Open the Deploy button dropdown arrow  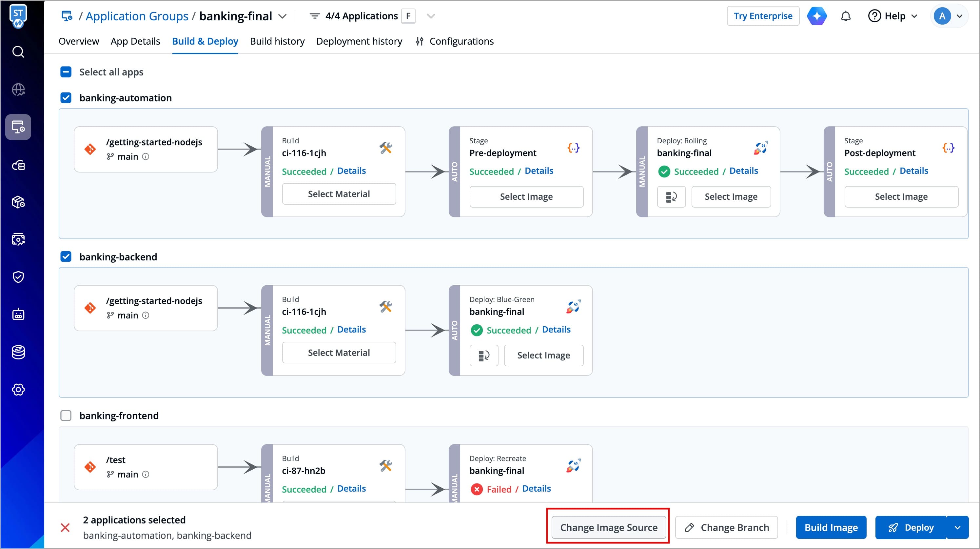pos(957,527)
